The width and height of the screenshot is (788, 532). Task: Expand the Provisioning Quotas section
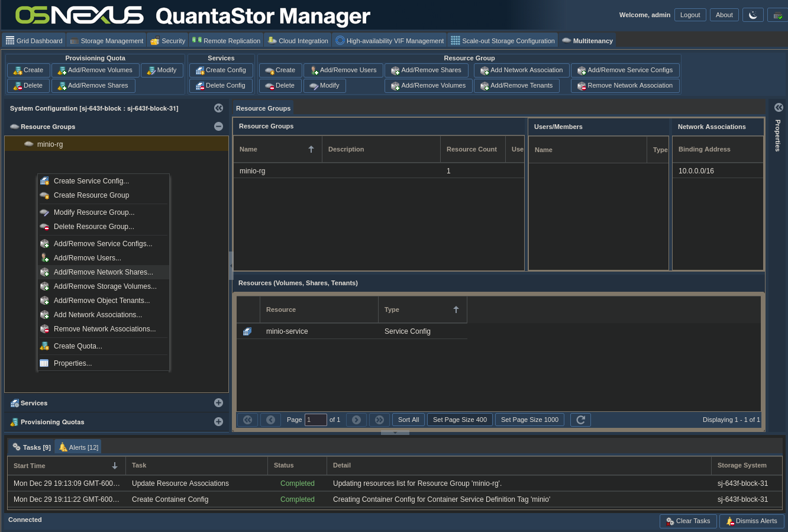tap(218, 422)
